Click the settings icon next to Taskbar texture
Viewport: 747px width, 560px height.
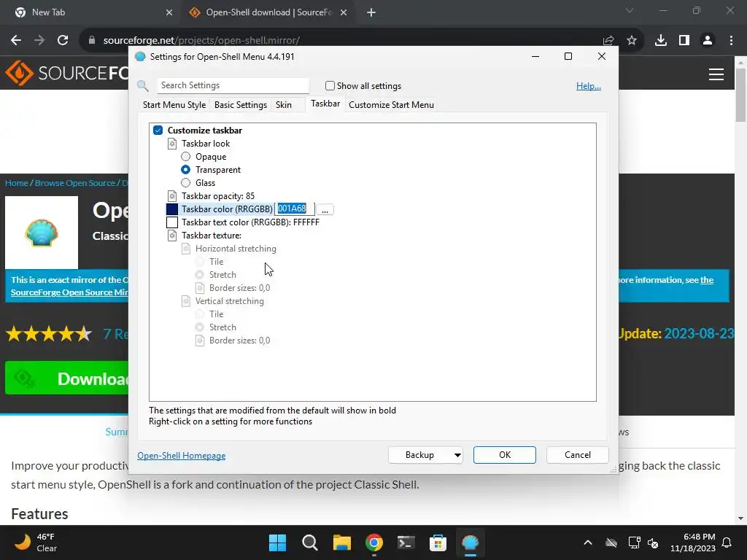tap(172, 236)
